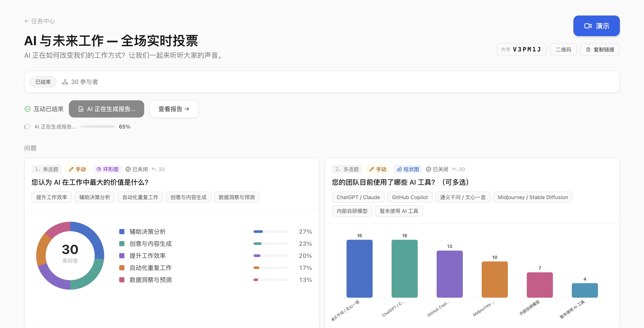This screenshot has height=328, width=644.
Task: Click the participants icon beside 30 参与者
Action: tap(65, 82)
